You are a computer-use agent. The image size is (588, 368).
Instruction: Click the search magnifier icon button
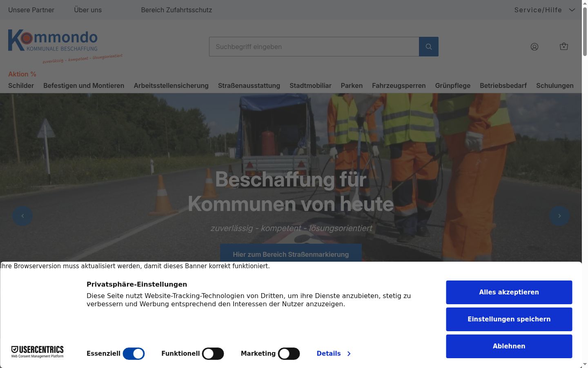[x=429, y=47]
